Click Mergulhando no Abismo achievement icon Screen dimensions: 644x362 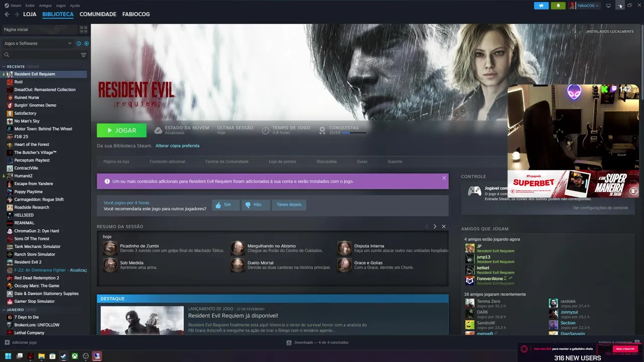pyautogui.click(x=237, y=248)
